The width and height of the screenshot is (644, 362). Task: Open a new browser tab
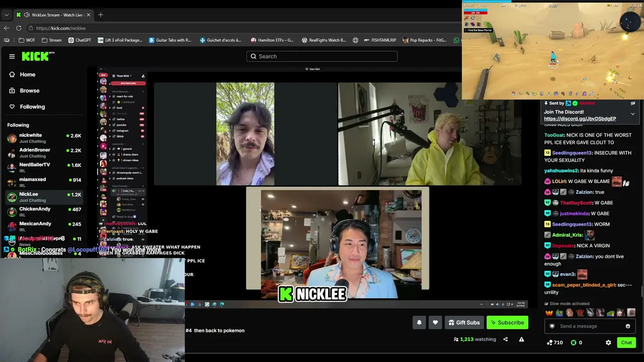pos(101,15)
